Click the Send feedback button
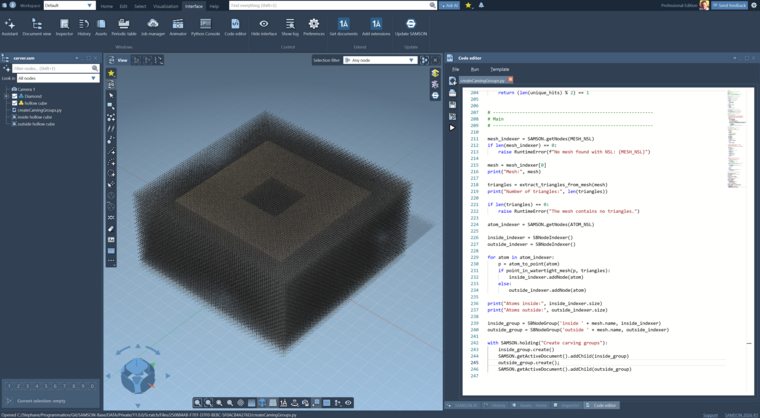 pyautogui.click(x=729, y=5)
